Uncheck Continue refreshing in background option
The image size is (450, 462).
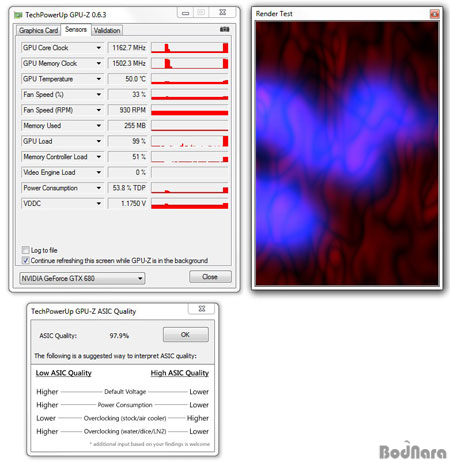[x=25, y=260]
